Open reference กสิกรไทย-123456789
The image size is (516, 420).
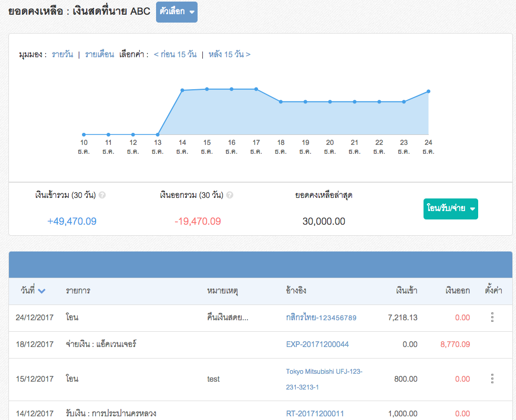click(321, 318)
